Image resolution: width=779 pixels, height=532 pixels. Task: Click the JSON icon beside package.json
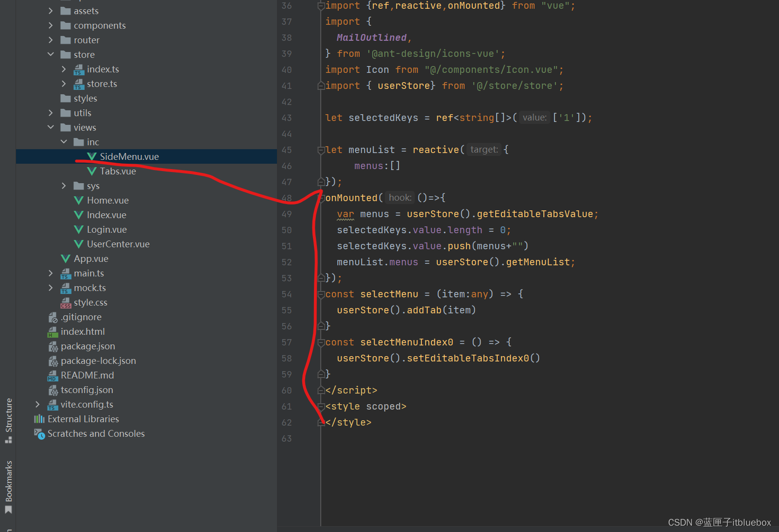pos(53,346)
